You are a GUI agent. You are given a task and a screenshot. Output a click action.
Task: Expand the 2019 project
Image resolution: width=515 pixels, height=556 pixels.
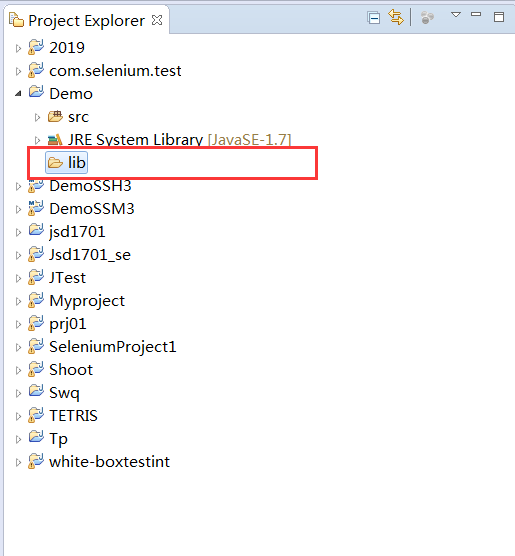[x=18, y=48]
